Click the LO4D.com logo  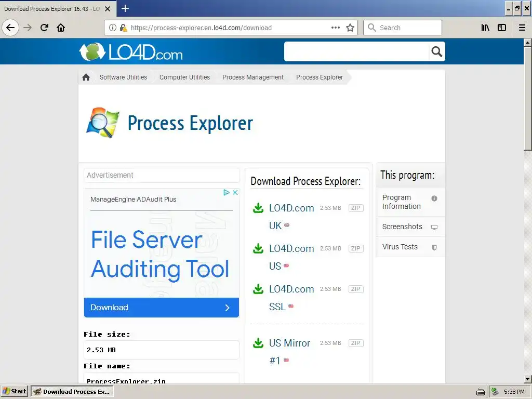130,52
